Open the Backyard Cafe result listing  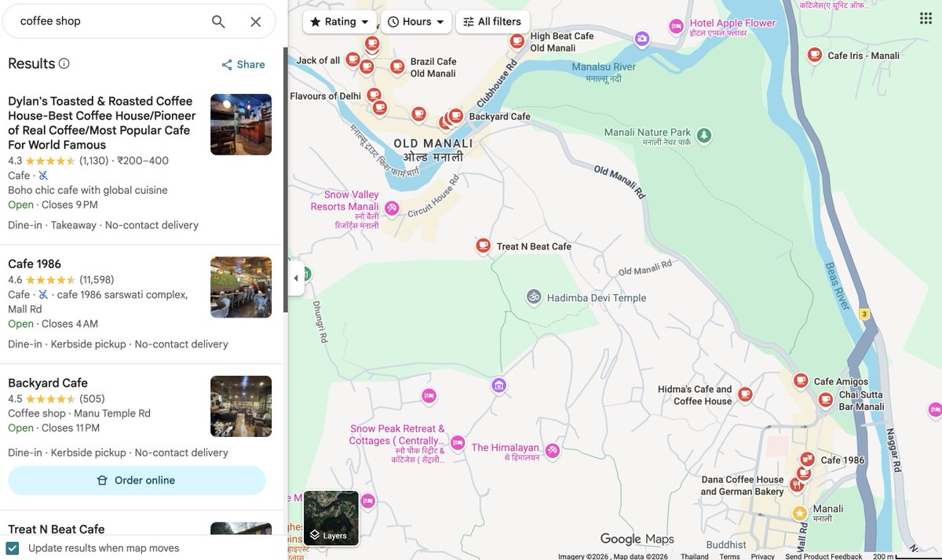click(48, 384)
